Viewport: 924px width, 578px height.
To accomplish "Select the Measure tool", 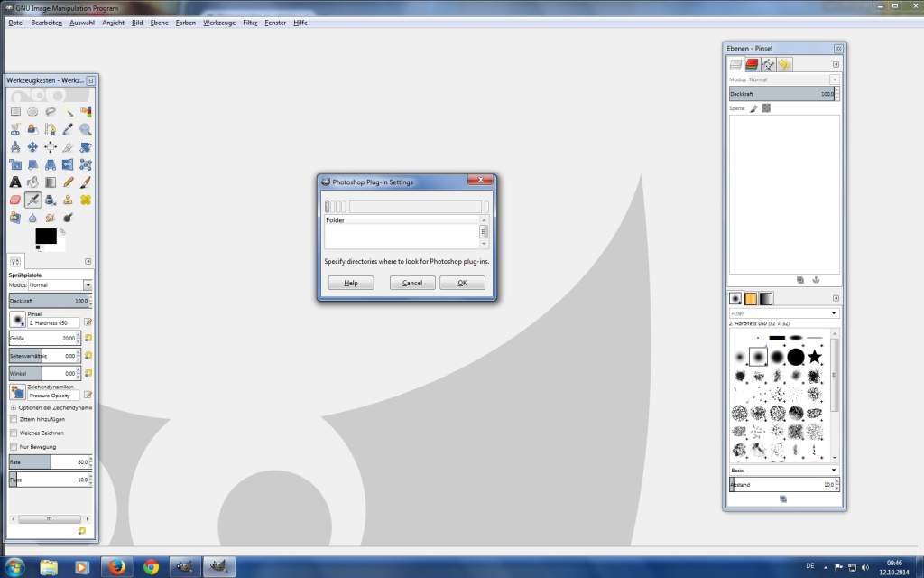I will [x=15, y=147].
